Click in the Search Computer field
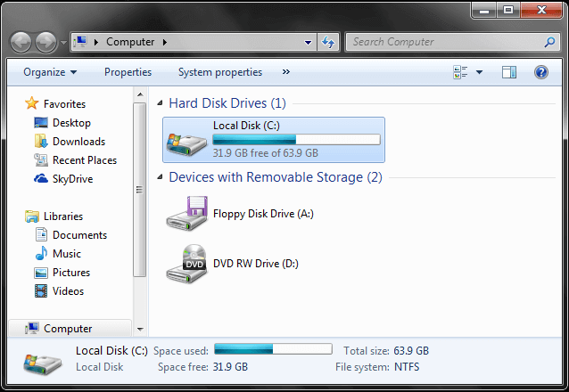 click(446, 42)
